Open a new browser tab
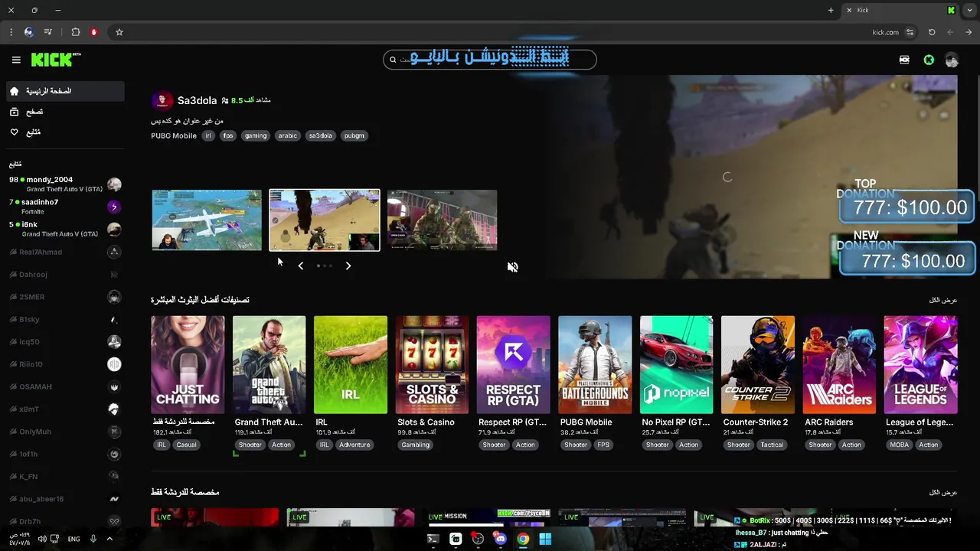The image size is (980, 551). pyautogui.click(x=831, y=10)
